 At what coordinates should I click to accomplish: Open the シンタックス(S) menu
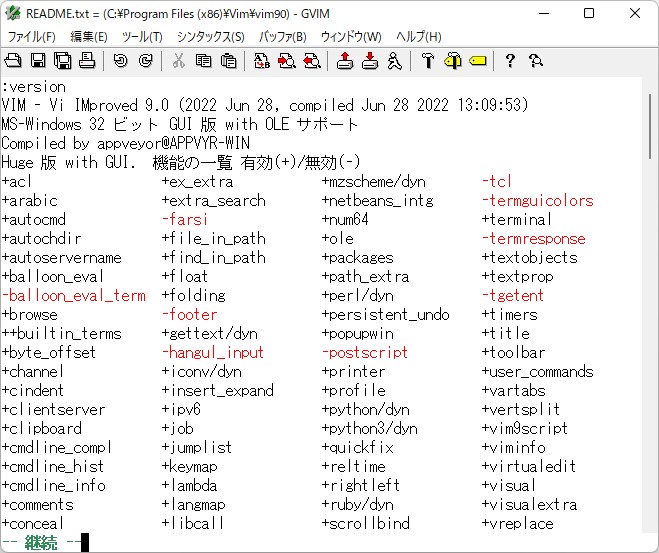[x=211, y=37]
